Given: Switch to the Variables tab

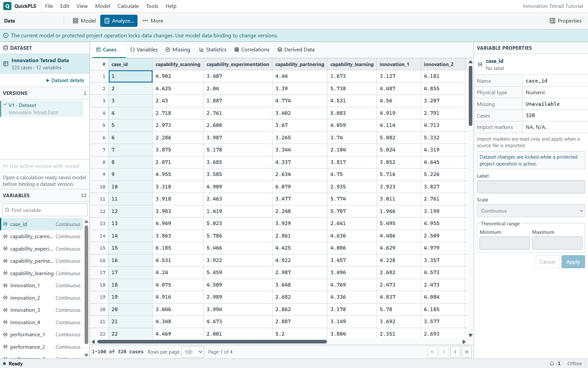Looking at the screenshot, I should (x=144, y=49).
